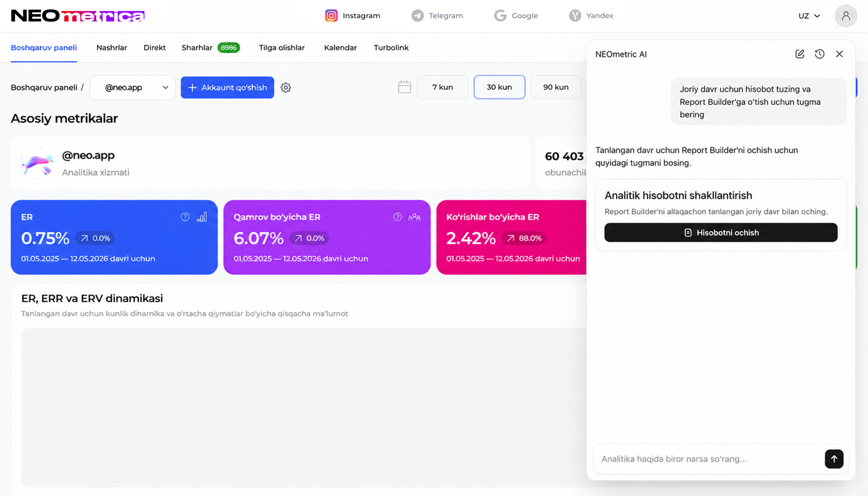Click the NEOmetric AI panel title
The image size is (868, 496).
coord(621,54)
